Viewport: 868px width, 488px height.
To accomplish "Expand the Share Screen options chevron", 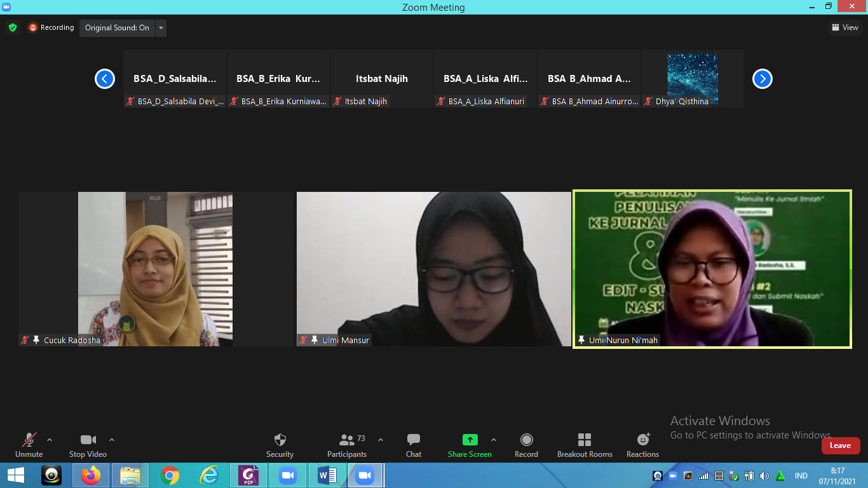I will pos(494,440).
